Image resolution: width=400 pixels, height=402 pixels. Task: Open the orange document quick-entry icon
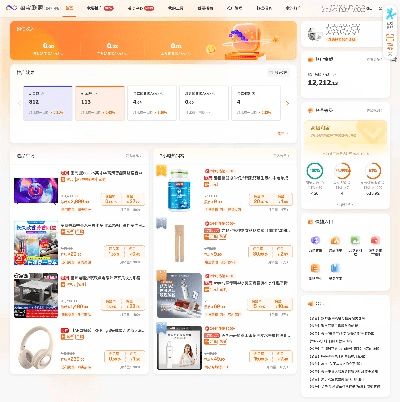click(315, 268)
